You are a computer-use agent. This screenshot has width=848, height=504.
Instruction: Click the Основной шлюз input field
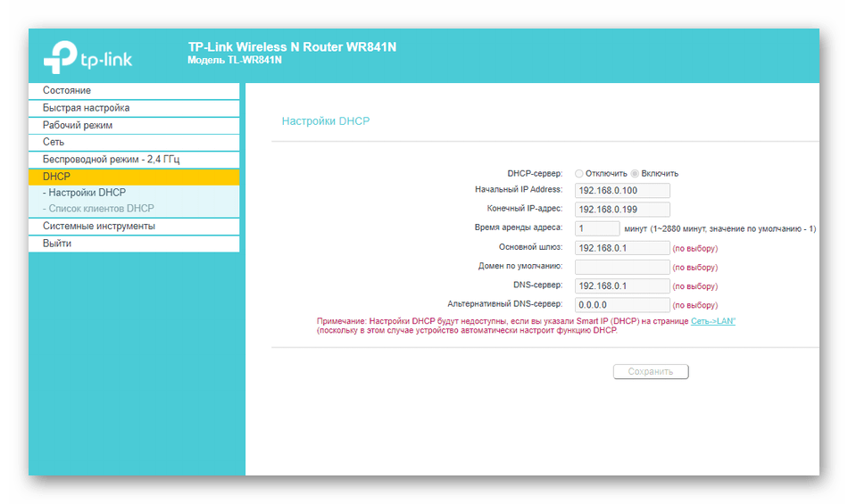622,248
